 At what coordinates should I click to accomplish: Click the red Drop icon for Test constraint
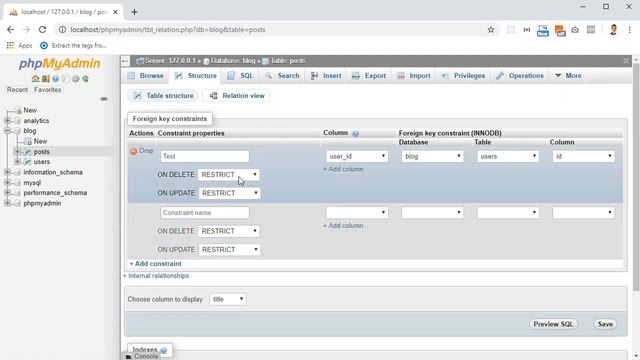tap(133, 151)
